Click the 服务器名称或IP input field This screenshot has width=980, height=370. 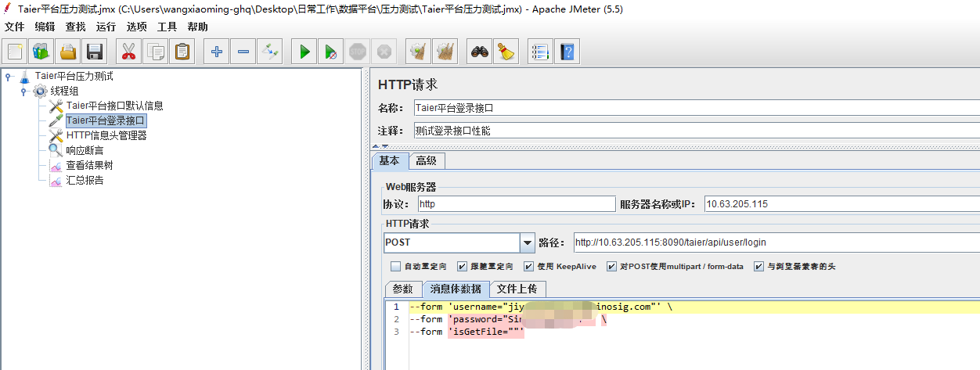tap(841, 204)
